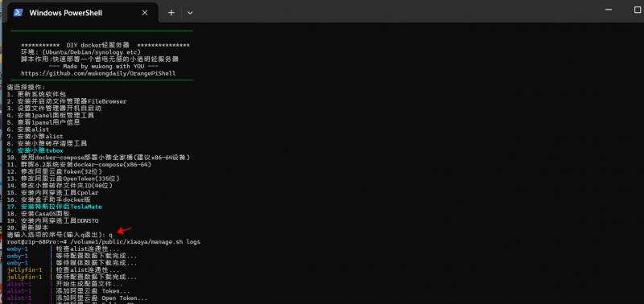The height and width of the screenshot is (304, 644).
Task: Click the github.com/wukongdaily/OrangePiShell URL
Action: point(98,73)
